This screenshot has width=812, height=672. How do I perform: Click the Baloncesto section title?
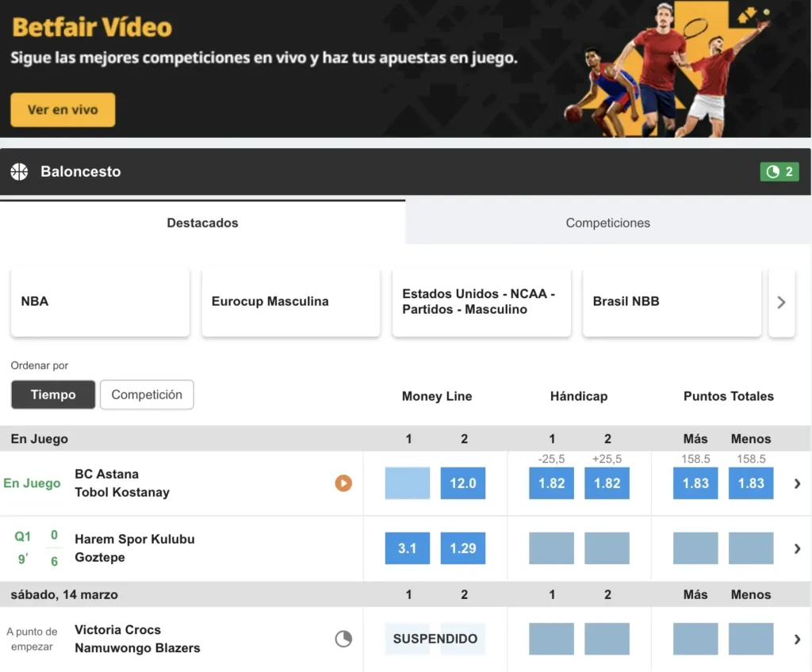(x=81, y=172)
